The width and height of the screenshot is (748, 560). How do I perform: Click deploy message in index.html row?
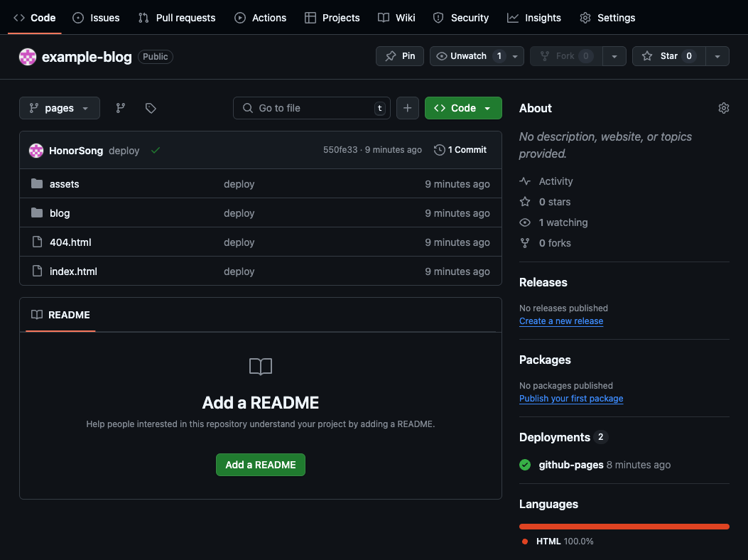click(239, 271)
